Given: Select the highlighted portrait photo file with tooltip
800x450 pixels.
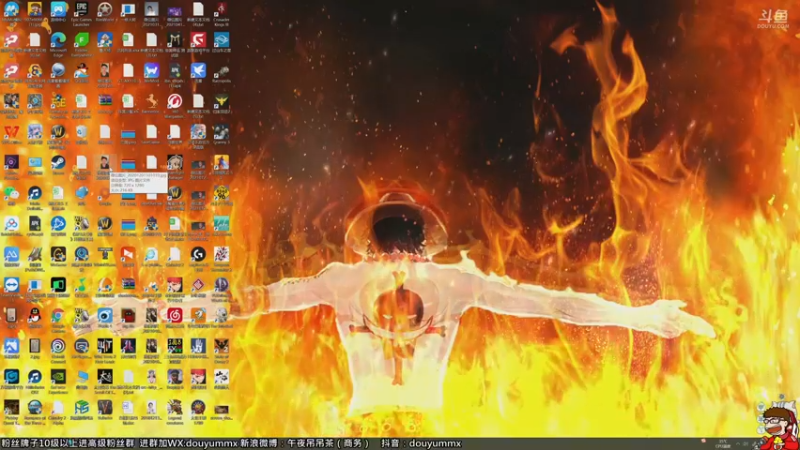Looking at the screenshot, I should (105, 162).
